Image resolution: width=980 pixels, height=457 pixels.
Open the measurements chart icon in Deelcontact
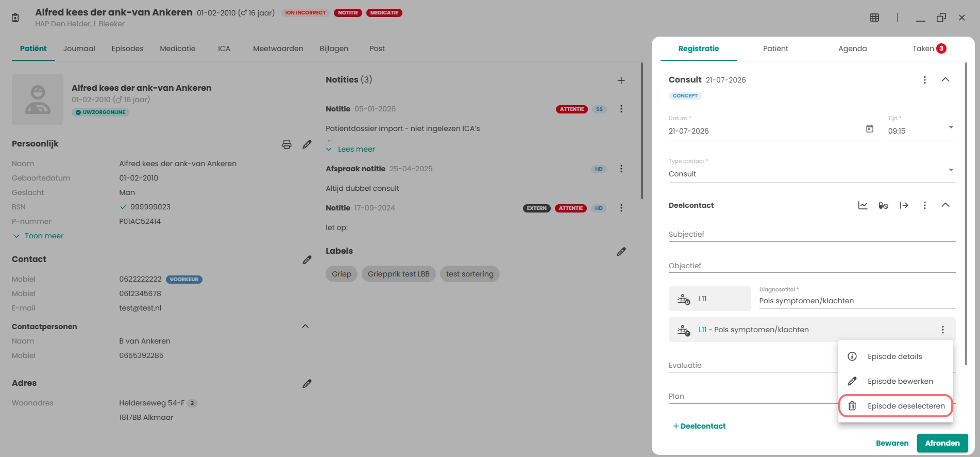pyautogui.click(x=863, y=205)
